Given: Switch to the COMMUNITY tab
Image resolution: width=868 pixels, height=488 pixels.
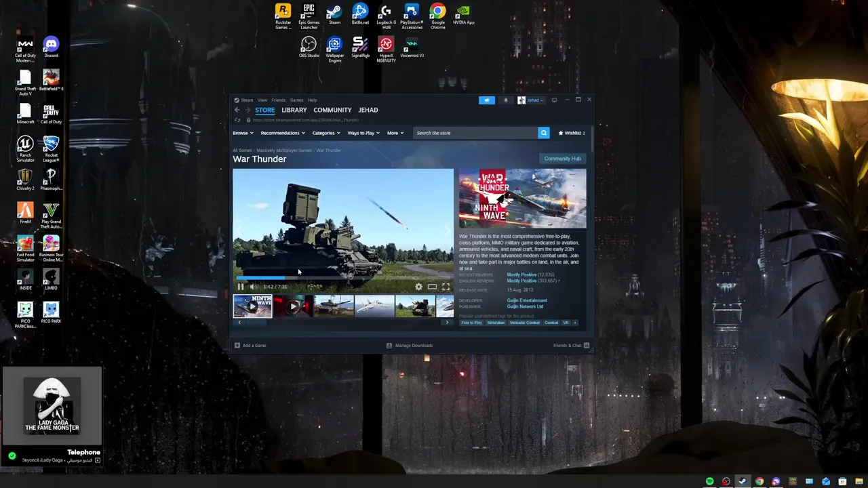Looking at the screenshot, I should pos(332,110).
